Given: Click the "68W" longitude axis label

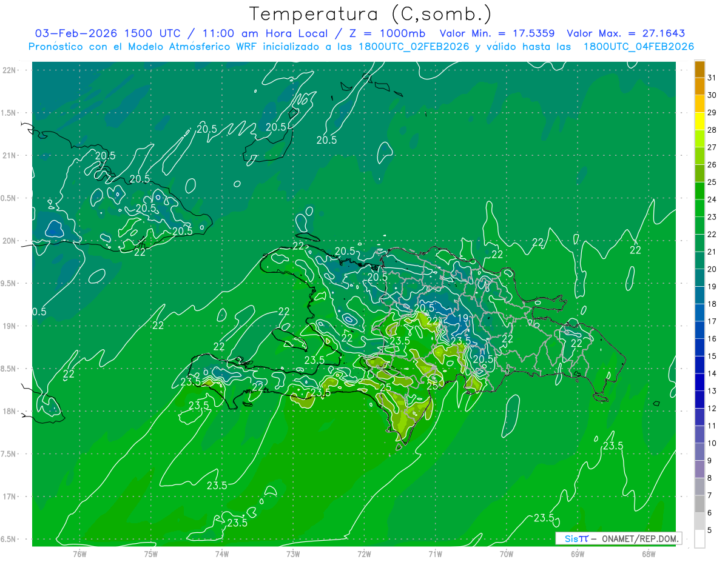Looking at the screenshot, I should (x=649, y=554).
